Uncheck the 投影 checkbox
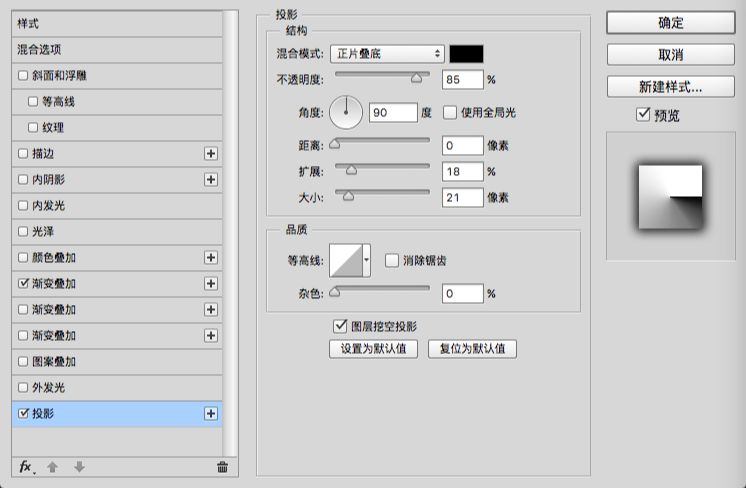The height and width of the screenshot is (488, 746). click(x=23, y=413)
